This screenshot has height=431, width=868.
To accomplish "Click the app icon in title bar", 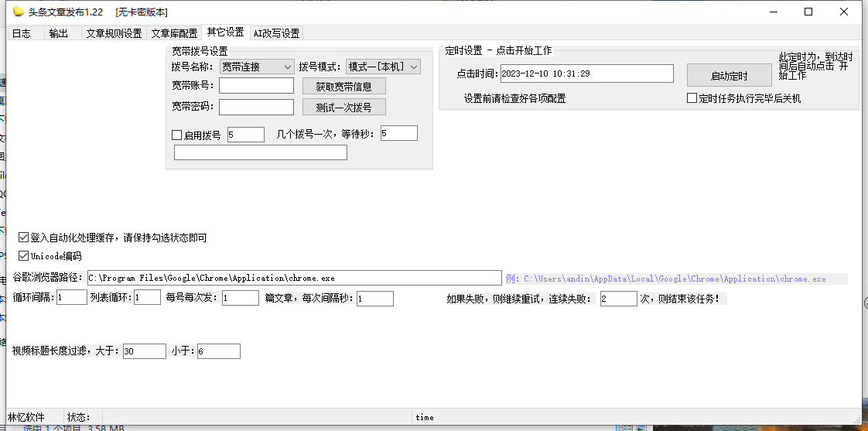I will 19,12.
